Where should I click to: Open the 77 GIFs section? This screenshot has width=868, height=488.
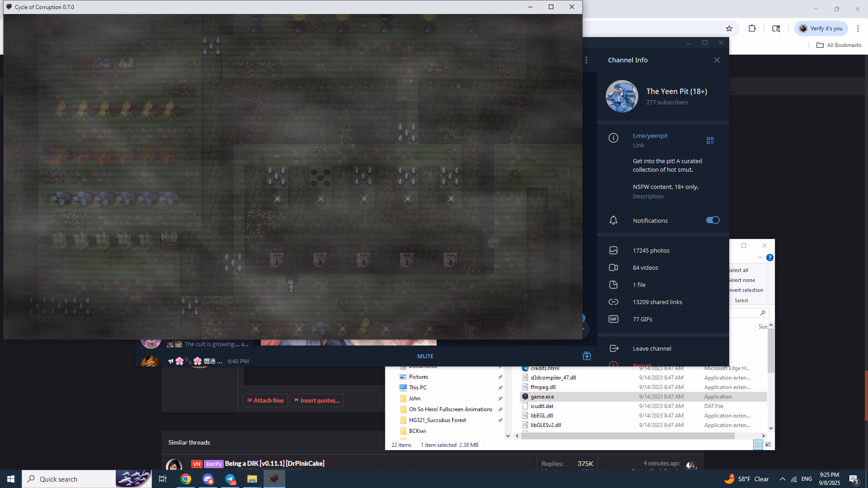tap(642, 319)
